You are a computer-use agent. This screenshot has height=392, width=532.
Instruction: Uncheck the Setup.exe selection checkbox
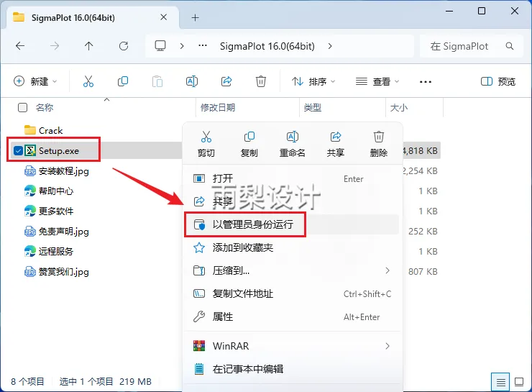18,151
